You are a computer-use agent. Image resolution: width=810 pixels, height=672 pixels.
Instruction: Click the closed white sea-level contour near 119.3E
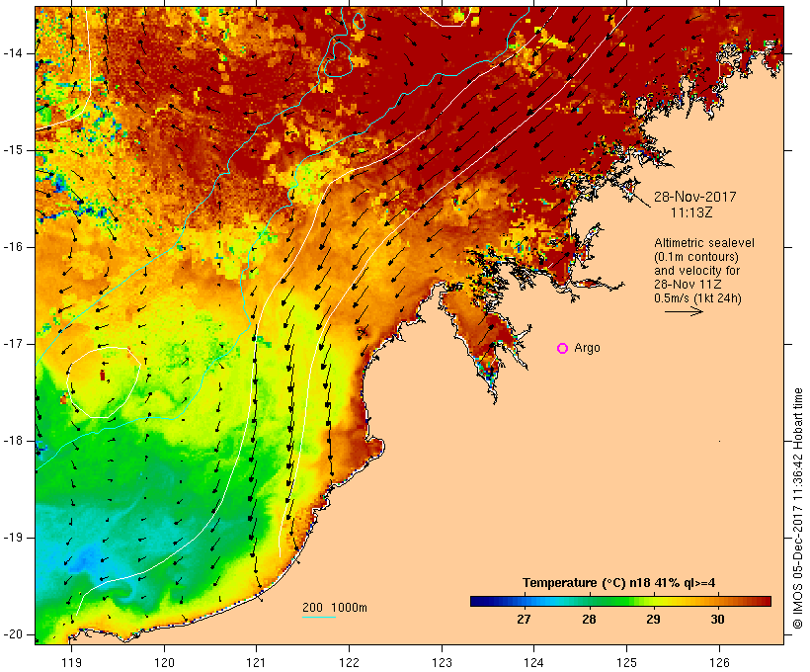104,382
